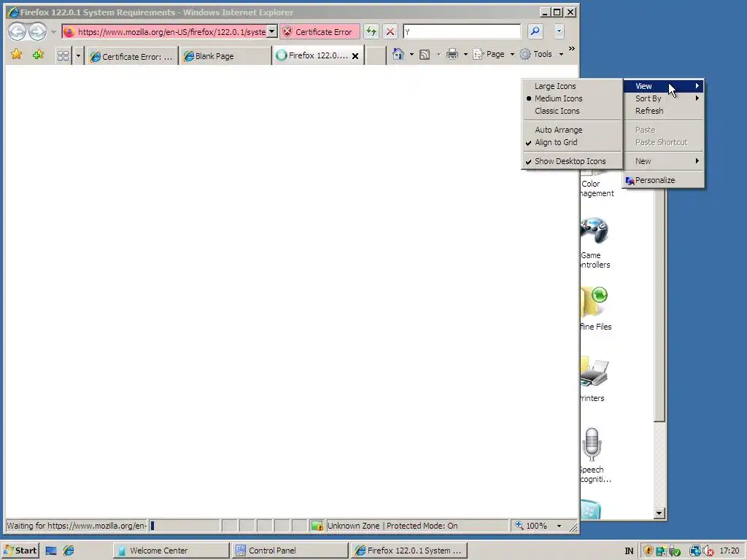The image size is (747, 560).
Task: Expand command bar overflow chevron
Action: pyautogui.click(x=572, y=49)
